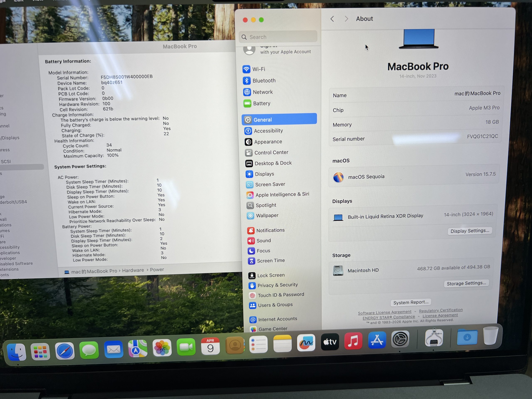Select Lock Screen in sidebar
This screenshot has width=532, height=399.
coord(271,275)
